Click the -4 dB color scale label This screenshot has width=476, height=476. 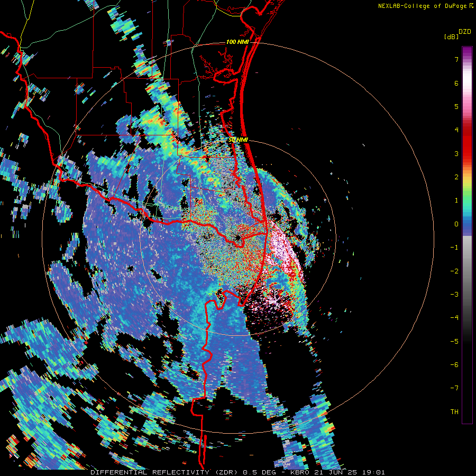click(x=454, y=318)
